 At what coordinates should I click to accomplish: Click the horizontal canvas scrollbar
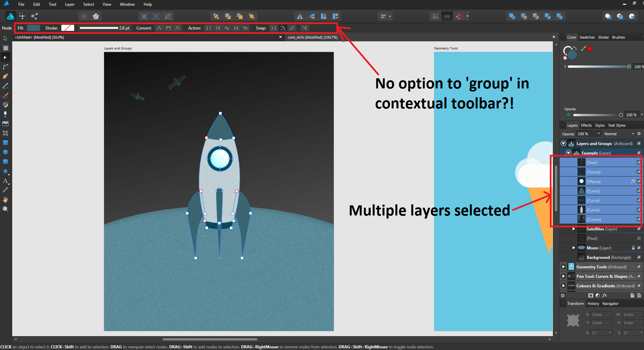[210, 339]
